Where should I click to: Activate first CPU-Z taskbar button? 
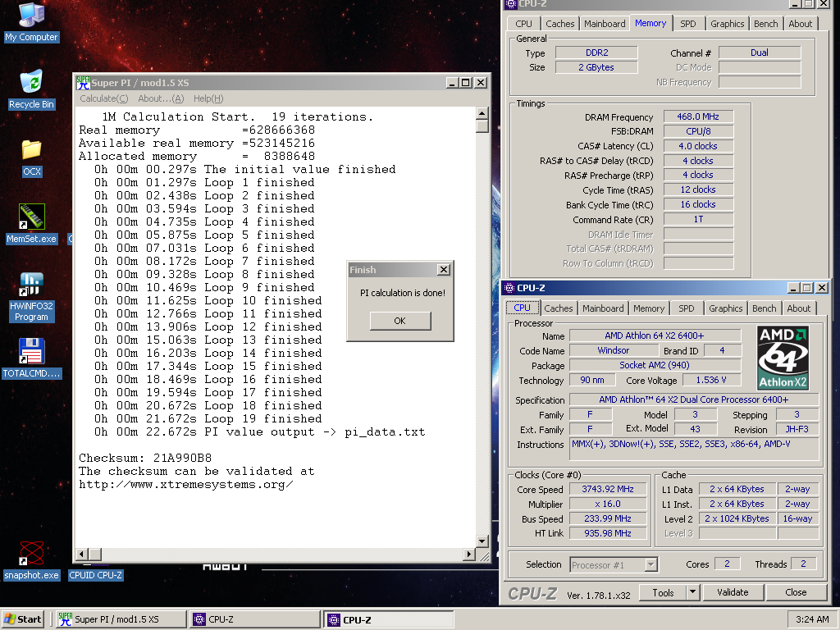[x=255, y=619]
